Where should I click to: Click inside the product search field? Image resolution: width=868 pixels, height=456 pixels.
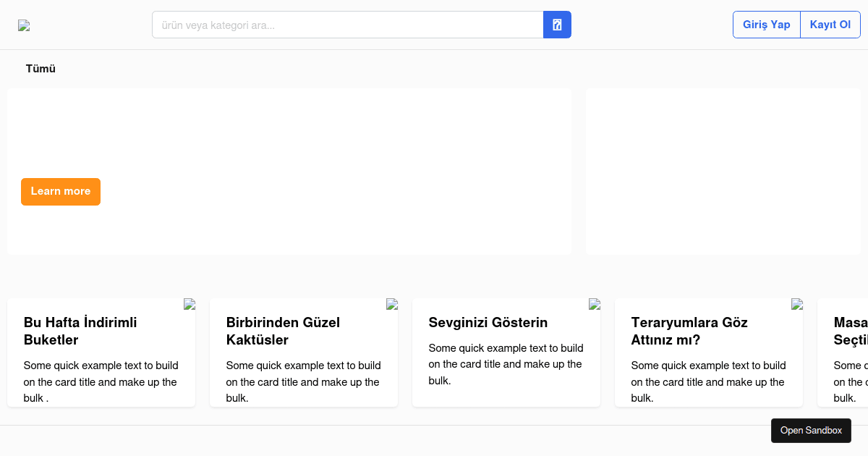point(347,25)
